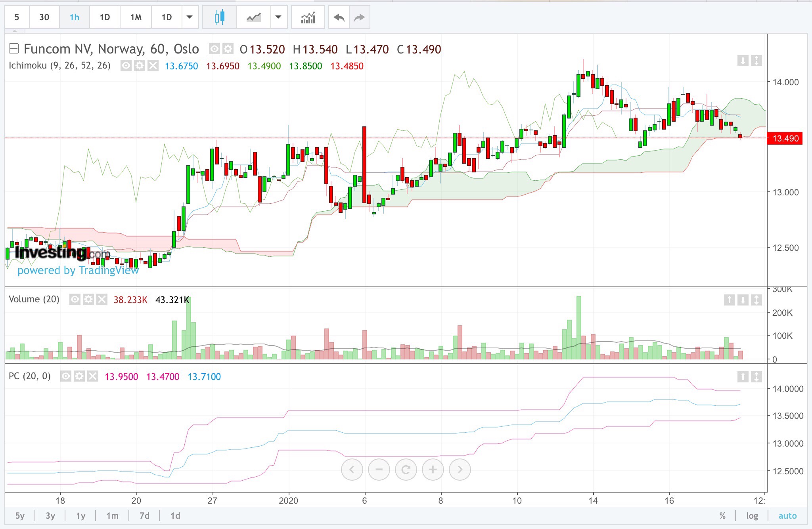Open the indicators icon
This screenshot has height=529, width=812.
point(308,17)
